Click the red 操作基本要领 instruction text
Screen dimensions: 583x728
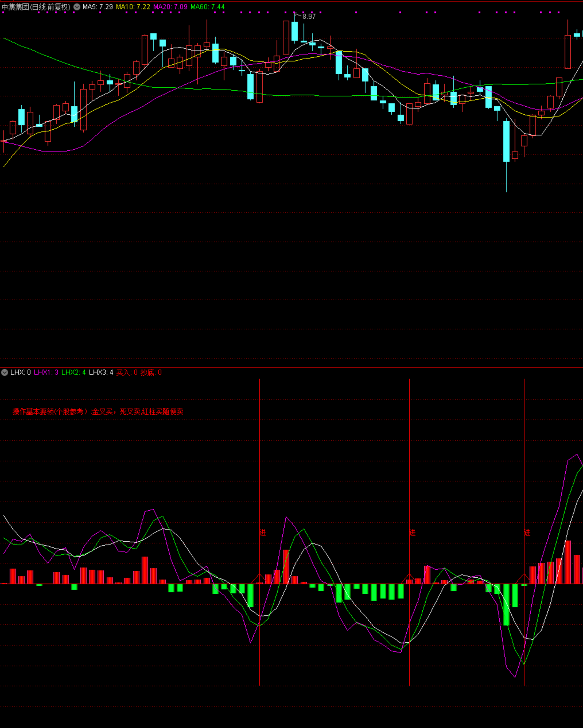[98, 412]
